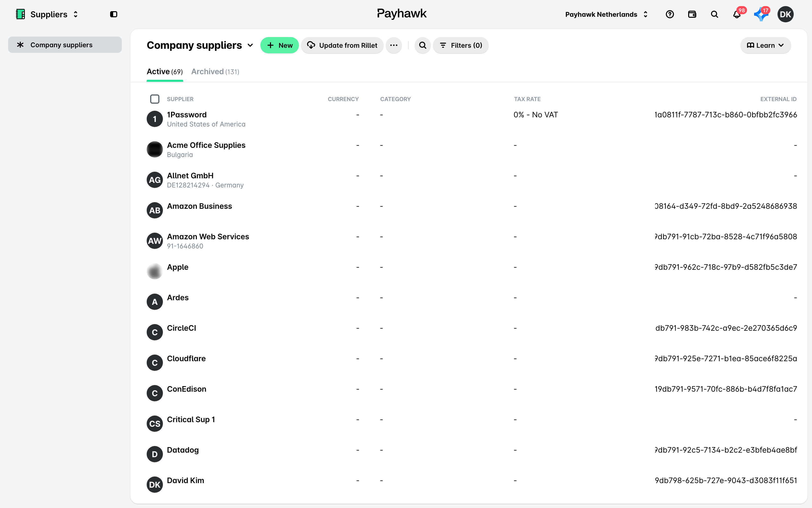Image resolution: width=812 pixels, height=508 pixels.
Task: Click the supplier list search icon
Action: point(423,45)
